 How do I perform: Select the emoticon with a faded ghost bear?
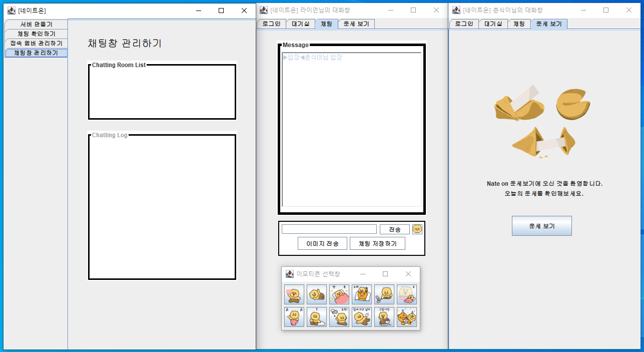point(407,294)
